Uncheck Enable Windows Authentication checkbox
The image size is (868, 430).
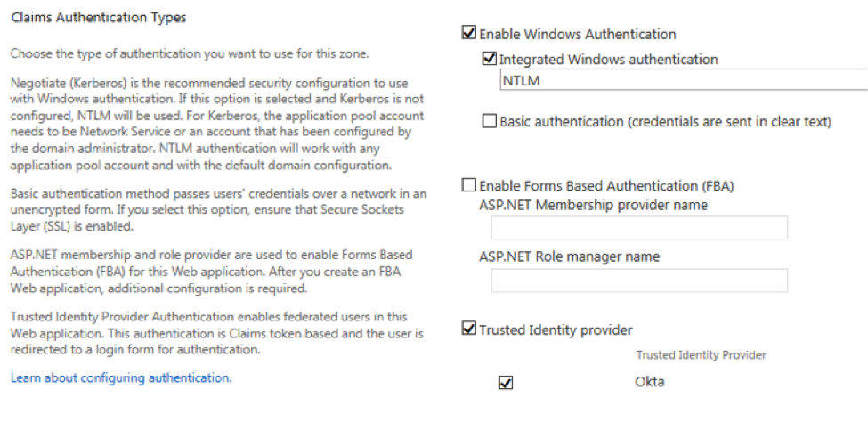[469, 35]
